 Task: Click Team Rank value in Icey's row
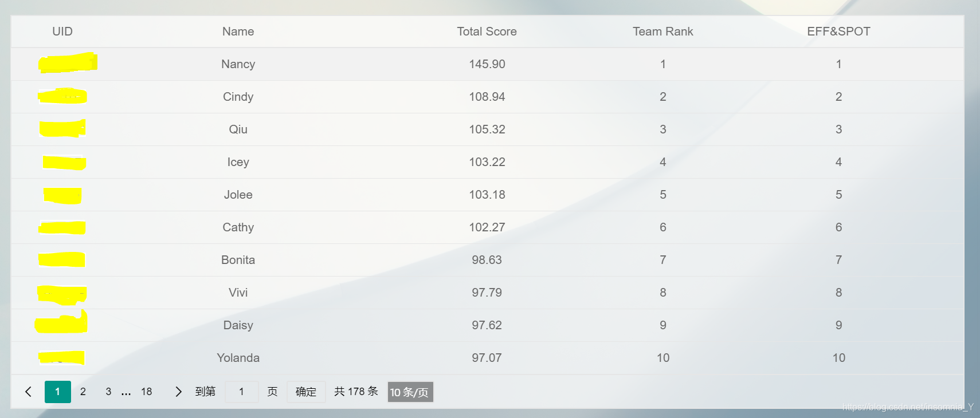pos(663,162)
